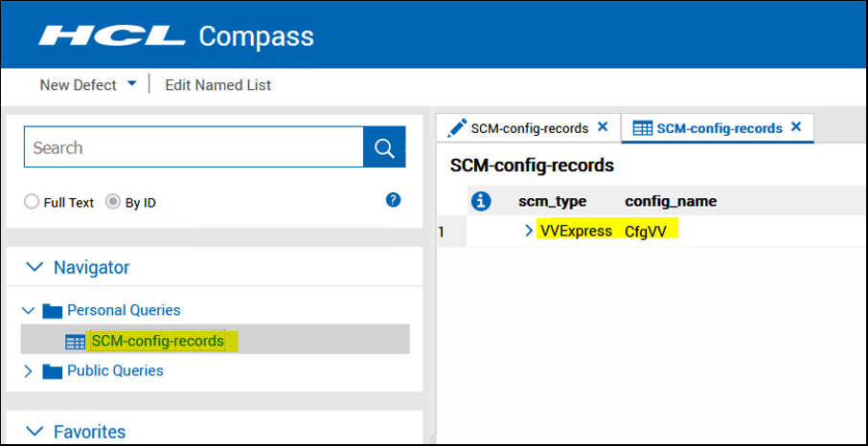The height and width of the screenshot is (446, 868).
Task: Click Edit Named List
Action: pos(218,84)
